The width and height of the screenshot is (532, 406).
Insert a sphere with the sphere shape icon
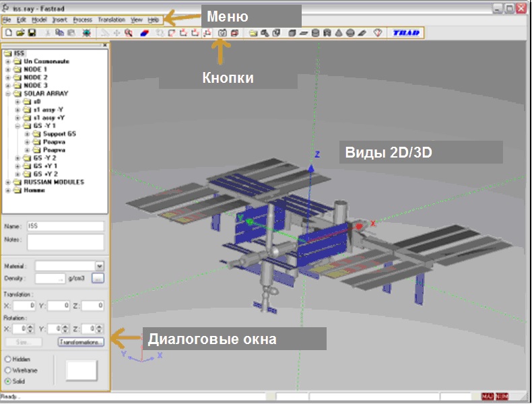[x=350, y=32]
